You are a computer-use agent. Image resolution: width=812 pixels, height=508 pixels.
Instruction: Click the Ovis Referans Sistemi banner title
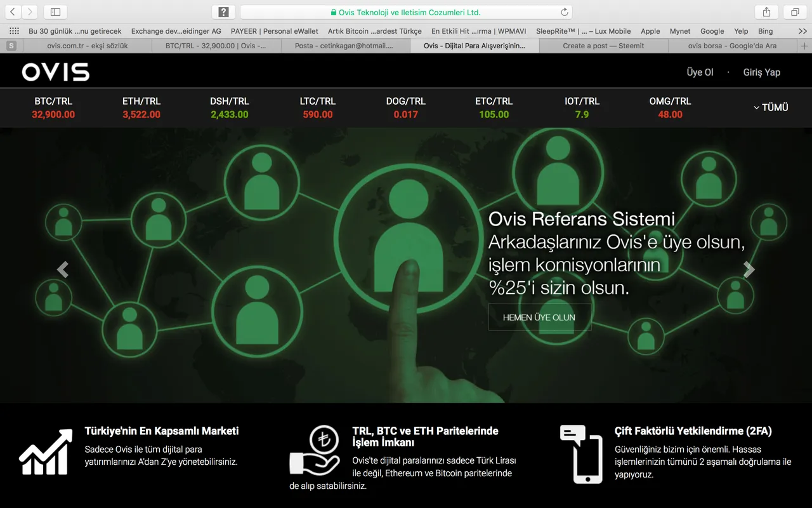tap(582, 219)
